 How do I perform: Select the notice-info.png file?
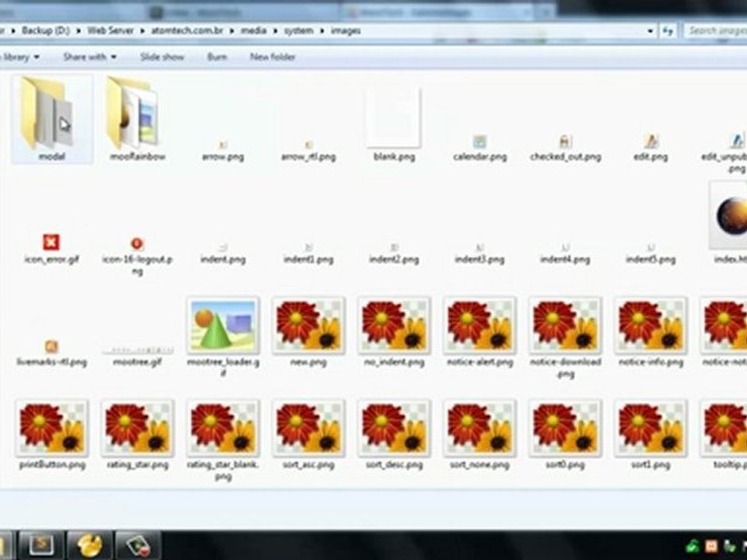click(651, 332)
